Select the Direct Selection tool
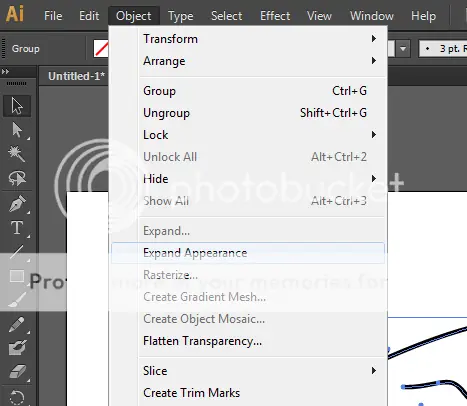 pos(17,130)
